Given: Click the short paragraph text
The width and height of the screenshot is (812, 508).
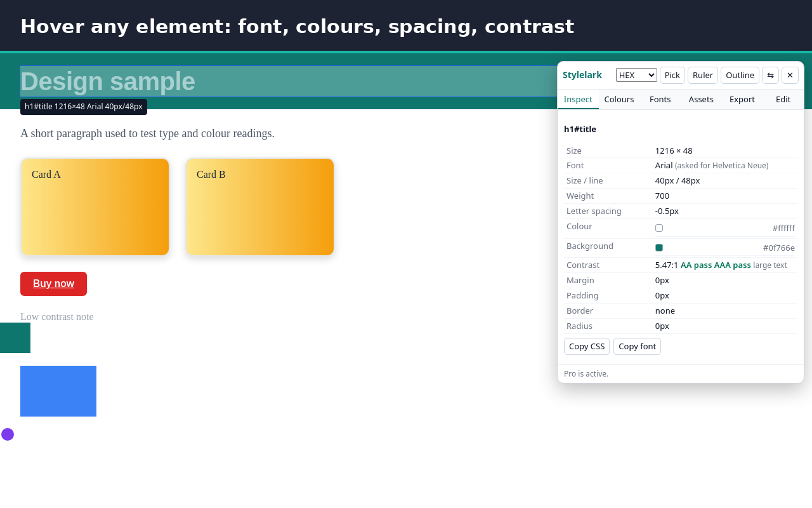Looking at the screenshot, I should pos(147,133).
